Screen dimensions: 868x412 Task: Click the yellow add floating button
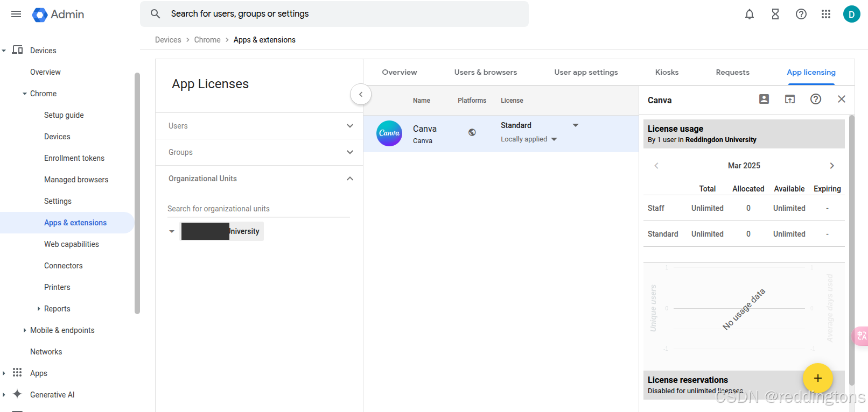(817, 378)
